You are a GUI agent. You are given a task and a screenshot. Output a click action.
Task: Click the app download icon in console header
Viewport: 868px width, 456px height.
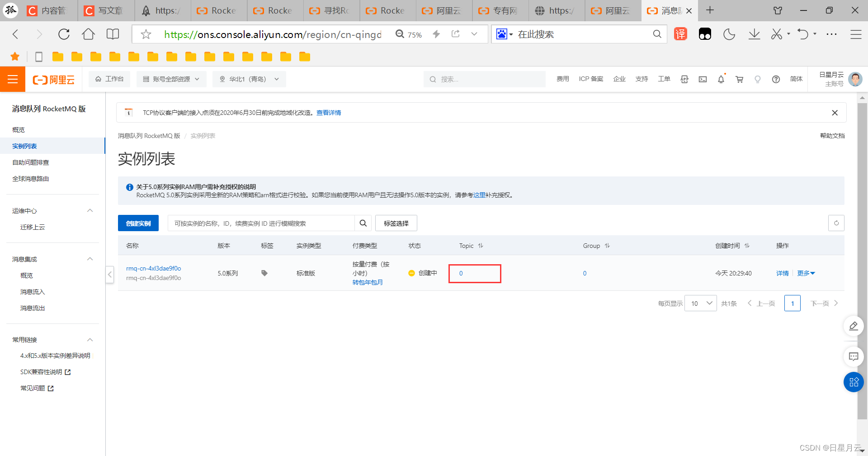(684, 79)
